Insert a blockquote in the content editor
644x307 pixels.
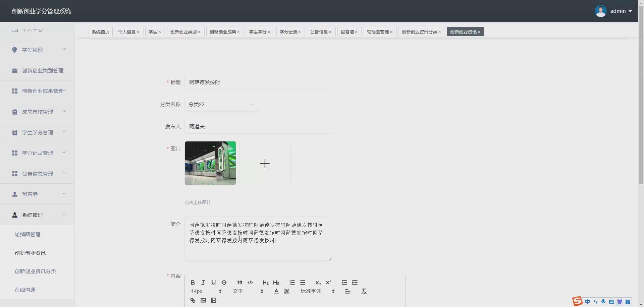[239, 283]
